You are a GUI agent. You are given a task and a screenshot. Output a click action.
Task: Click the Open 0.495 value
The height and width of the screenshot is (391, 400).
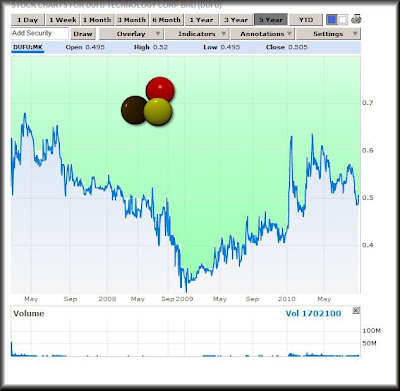click(x=85, y=47)
